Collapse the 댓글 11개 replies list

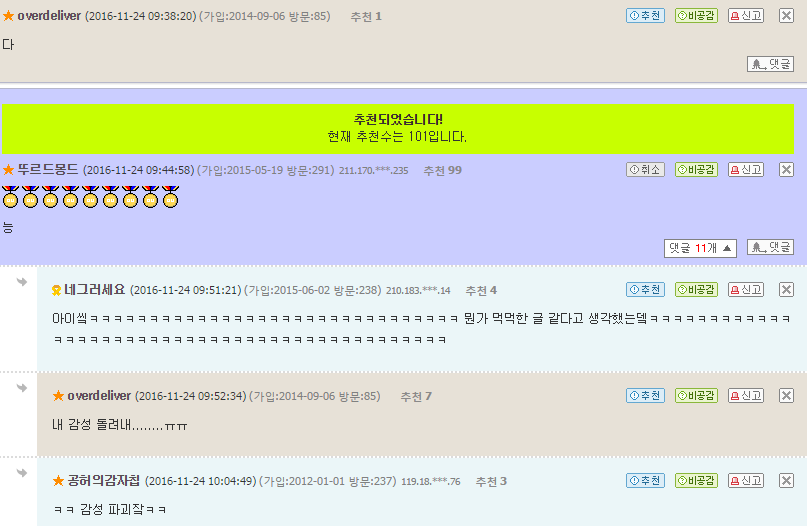click(700, 248)
